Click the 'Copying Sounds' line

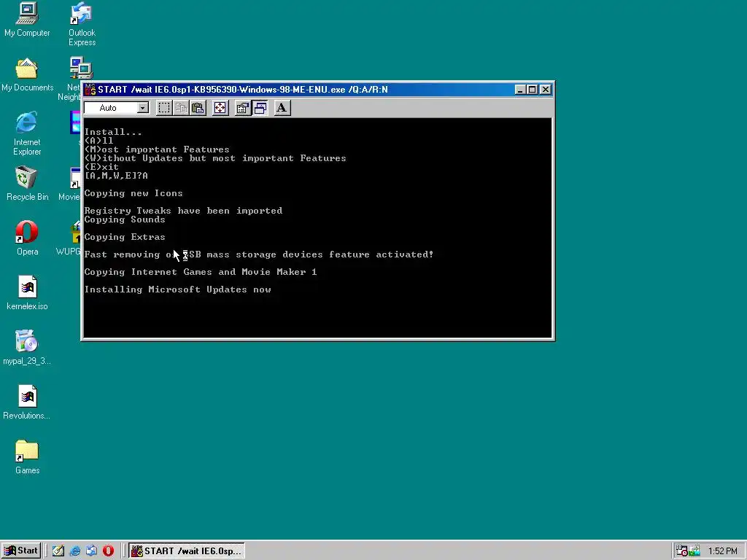coord(125,219)
